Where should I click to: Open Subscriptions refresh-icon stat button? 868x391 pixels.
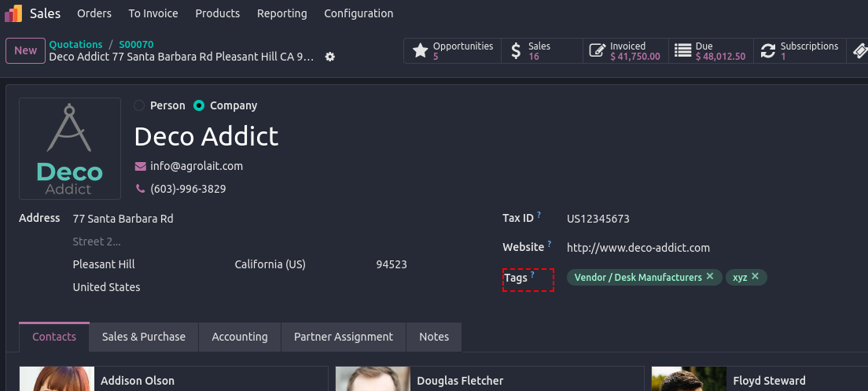pos(799,51)
